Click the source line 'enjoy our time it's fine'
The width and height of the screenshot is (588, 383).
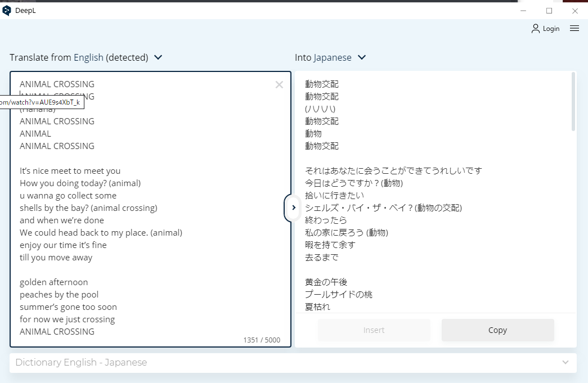pyautogui.click(x=63, y=245)
